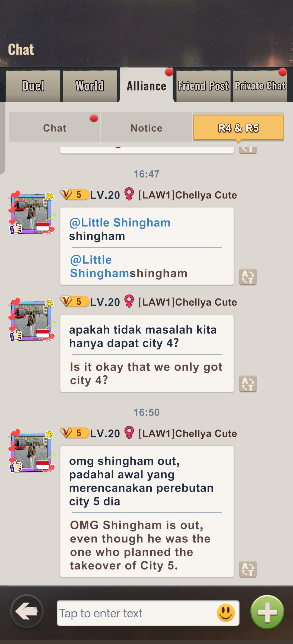Viewport: 293px width, 644px height.
Task: Switch to the Duel tab
Action: [x=33, y=86]
